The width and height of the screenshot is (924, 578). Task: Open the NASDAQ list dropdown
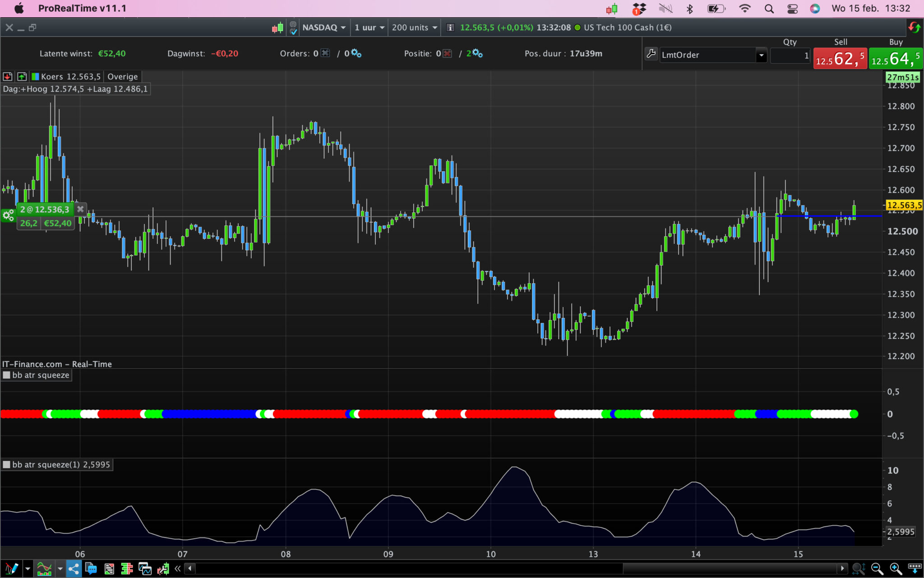[x=323, y=28]
